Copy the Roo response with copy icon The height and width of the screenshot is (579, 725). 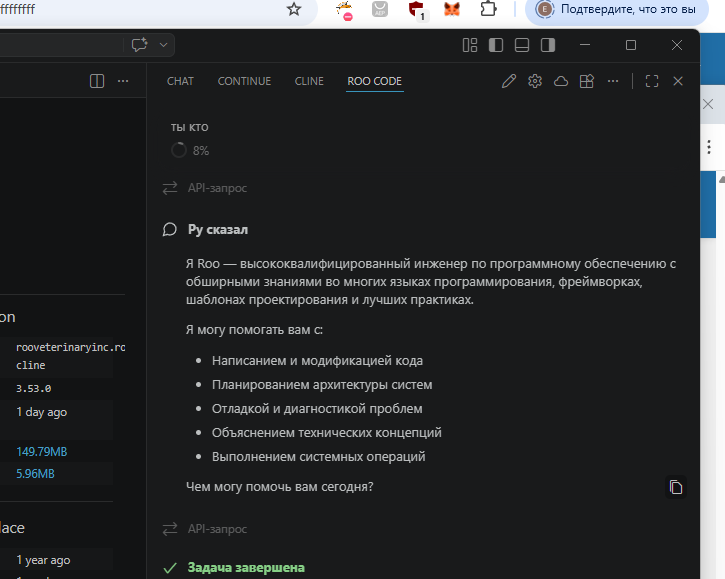tap(676, 487)
